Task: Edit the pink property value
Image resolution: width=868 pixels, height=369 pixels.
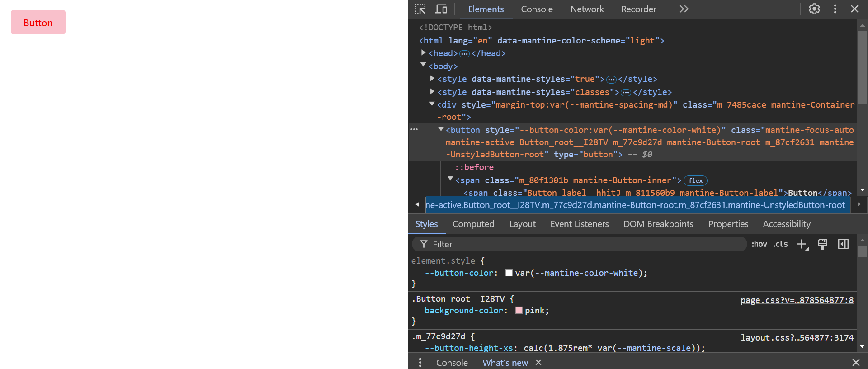Action: (535, 311)
